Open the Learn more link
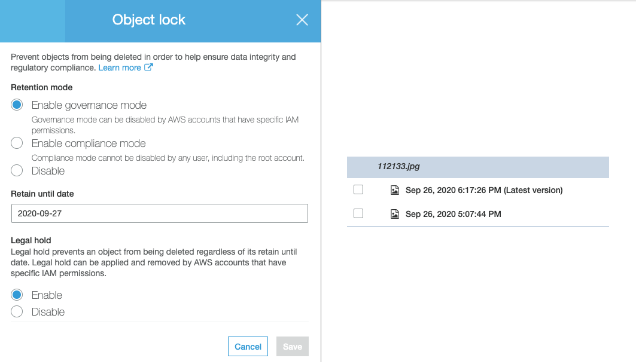 [x=120, y=68]
